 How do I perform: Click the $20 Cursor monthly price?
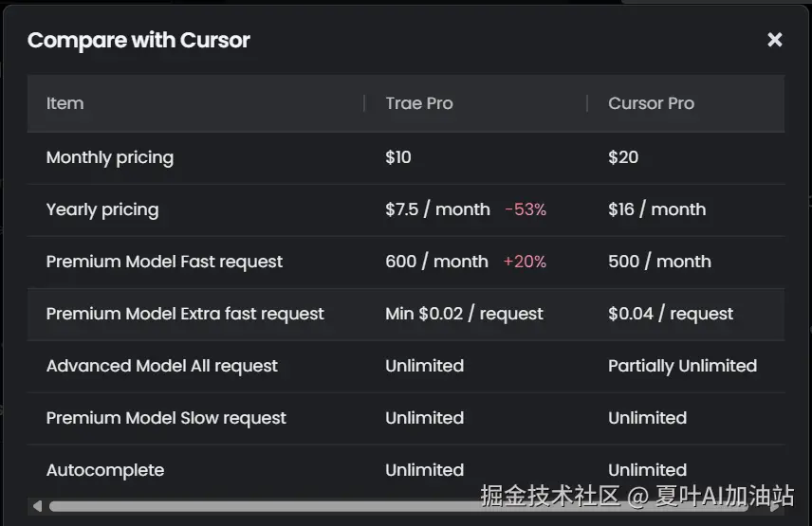(623, 157)
